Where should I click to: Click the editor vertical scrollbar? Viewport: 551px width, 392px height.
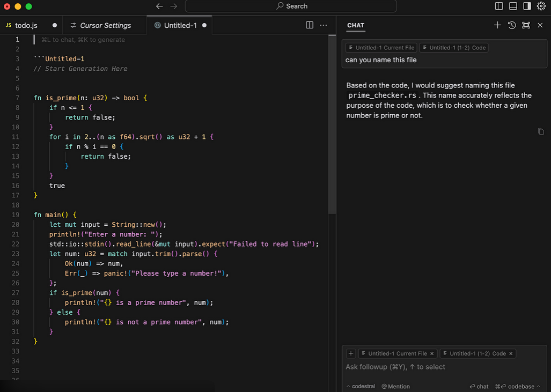(332, 124)
